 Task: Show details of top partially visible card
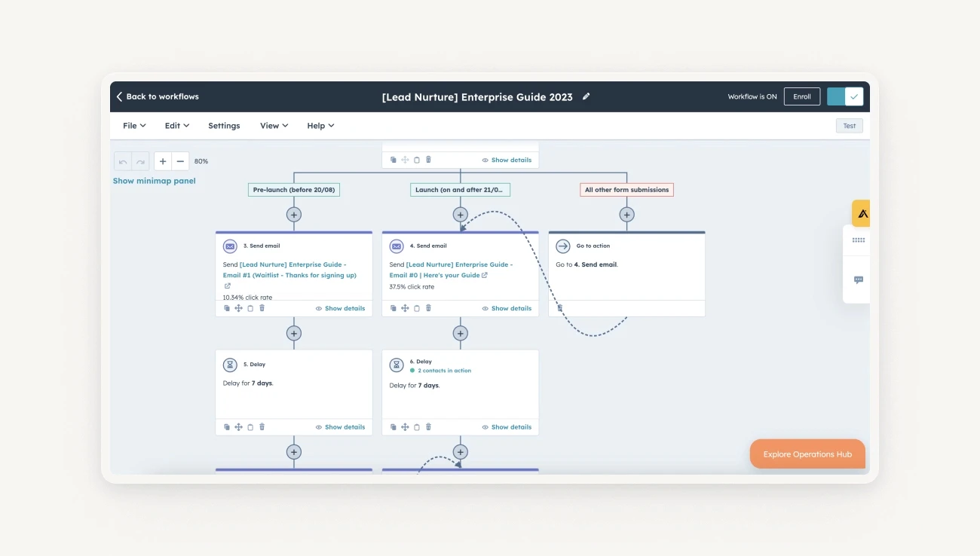(507, 160)
